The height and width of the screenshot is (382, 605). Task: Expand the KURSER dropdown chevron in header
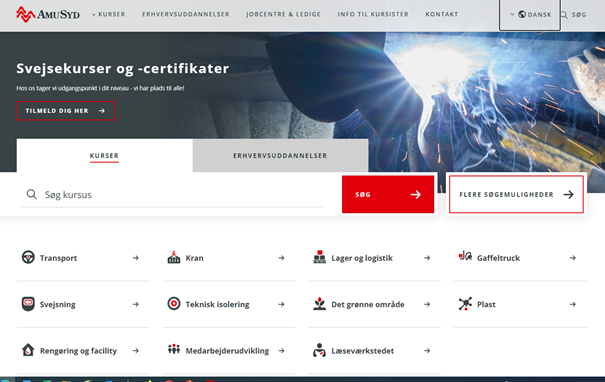click(x=93, y=15)
